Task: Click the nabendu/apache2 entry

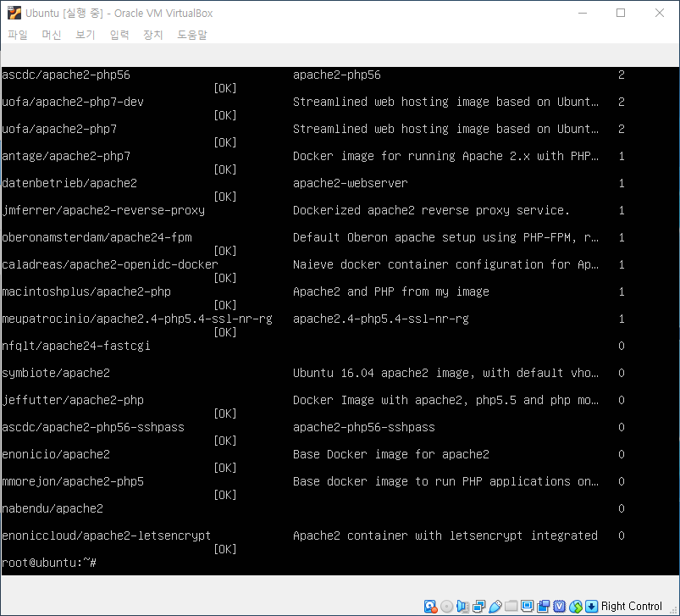Action: [53, 508]
